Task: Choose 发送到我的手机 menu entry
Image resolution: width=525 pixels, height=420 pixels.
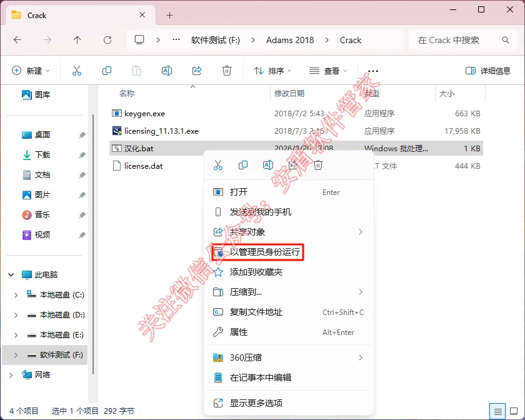Action: point(289,212)
